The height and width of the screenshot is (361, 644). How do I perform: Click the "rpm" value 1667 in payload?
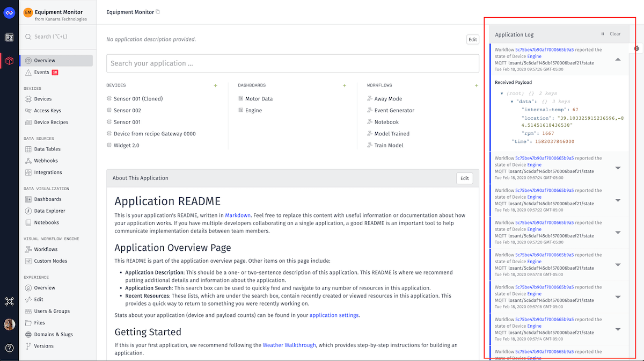tap(548, 134)
